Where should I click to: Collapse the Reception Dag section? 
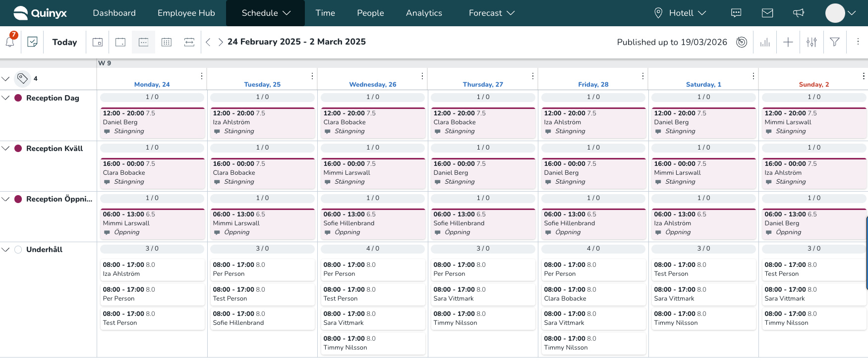tap(6, 98)
